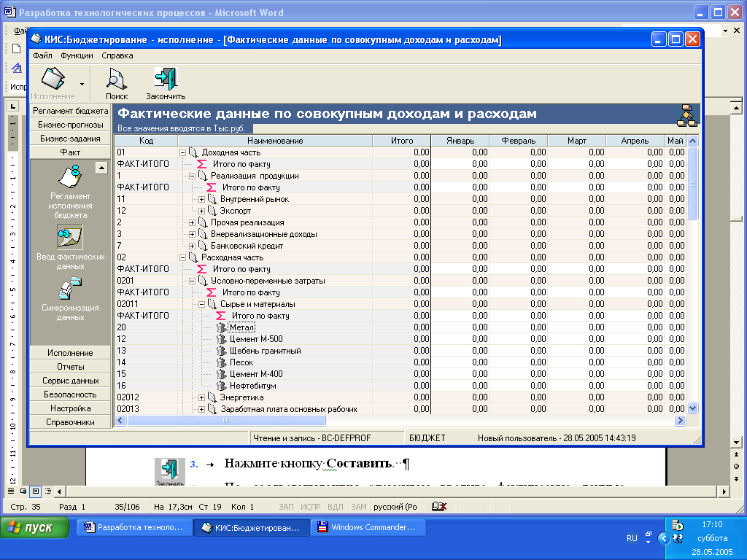Open dropdown arrow beside Исполнение toolbar button
Screen dimensions: 747x560
tap(82, 85)
